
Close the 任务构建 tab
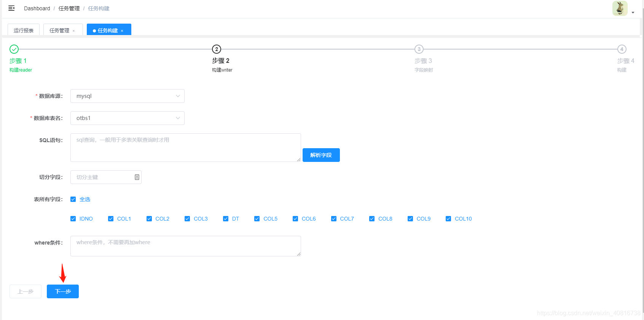click(x=122, y=31)
